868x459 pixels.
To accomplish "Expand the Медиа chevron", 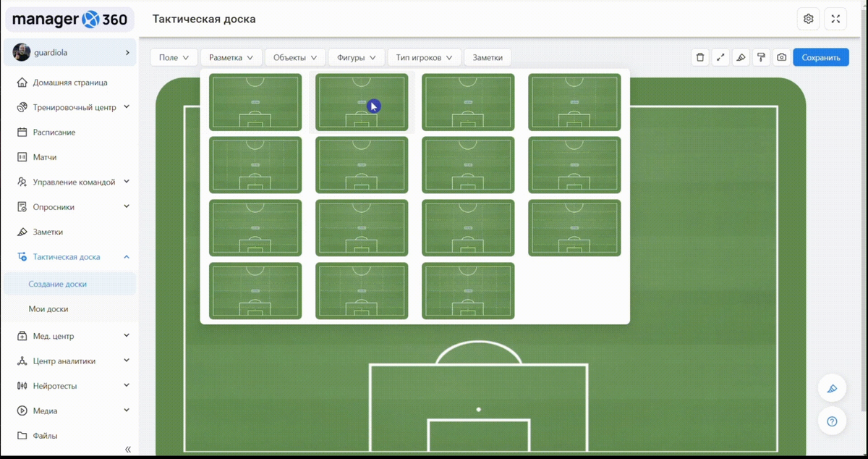I will pos(127,410).
